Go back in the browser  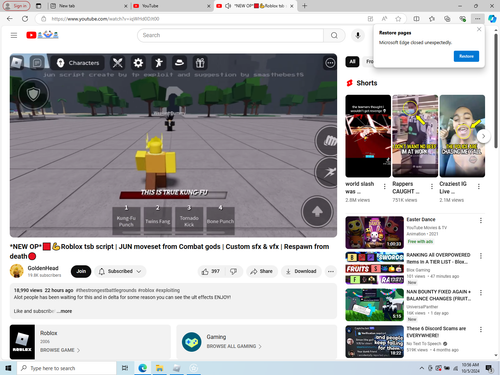(x=10, y=19)
